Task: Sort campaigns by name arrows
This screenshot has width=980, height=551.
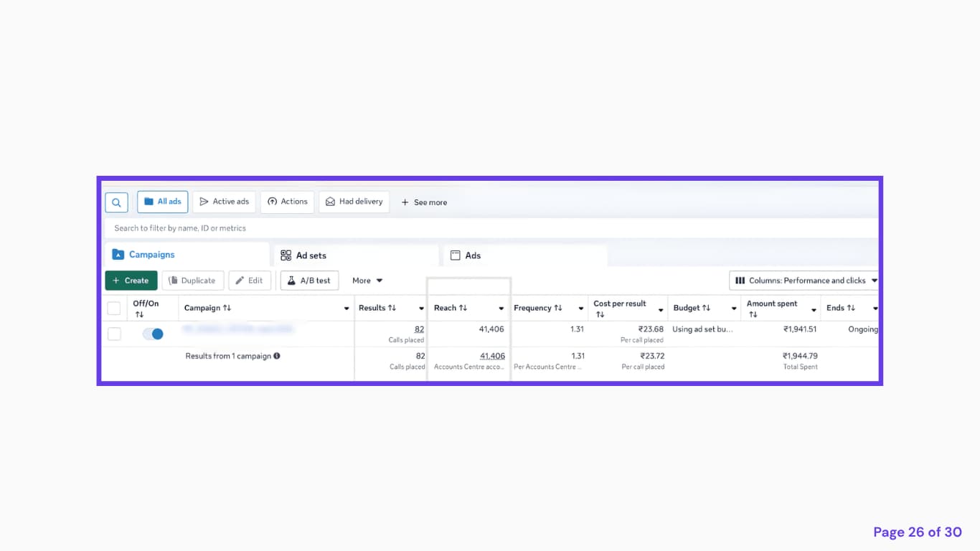Action: (227, 308)
